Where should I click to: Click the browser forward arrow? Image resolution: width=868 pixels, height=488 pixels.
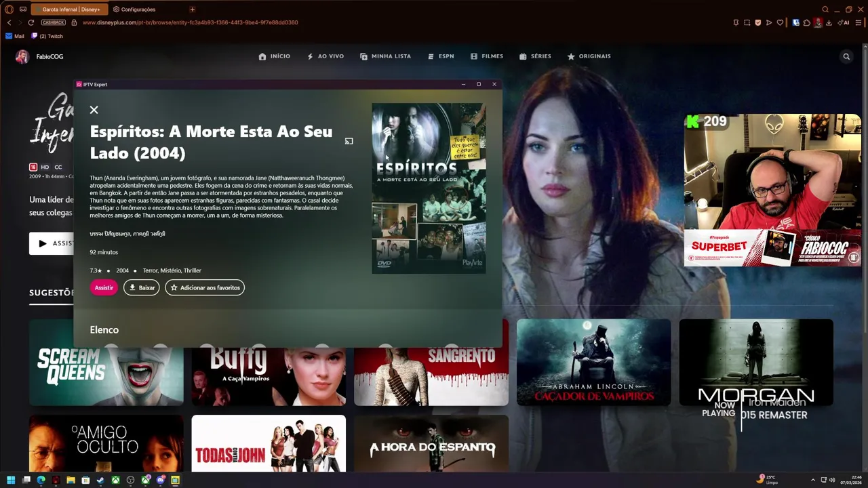[x=20, y=22]
